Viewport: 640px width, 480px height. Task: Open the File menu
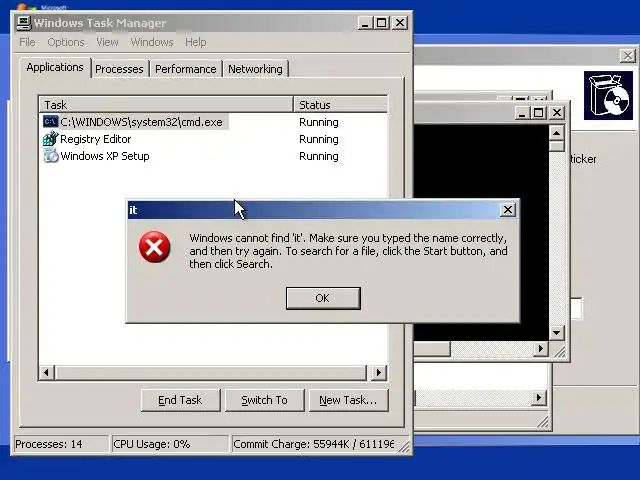pos(27,42)
